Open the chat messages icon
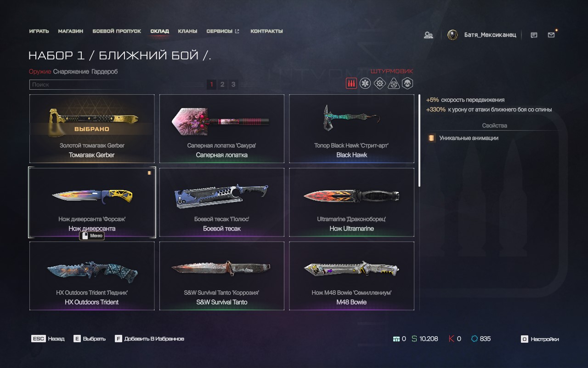 click(x=534, y=35)
